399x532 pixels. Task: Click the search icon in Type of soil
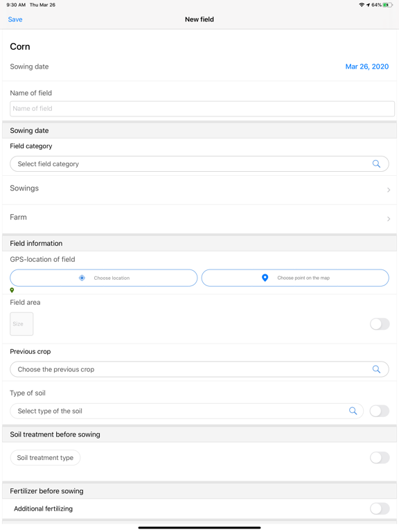[353, 411]
